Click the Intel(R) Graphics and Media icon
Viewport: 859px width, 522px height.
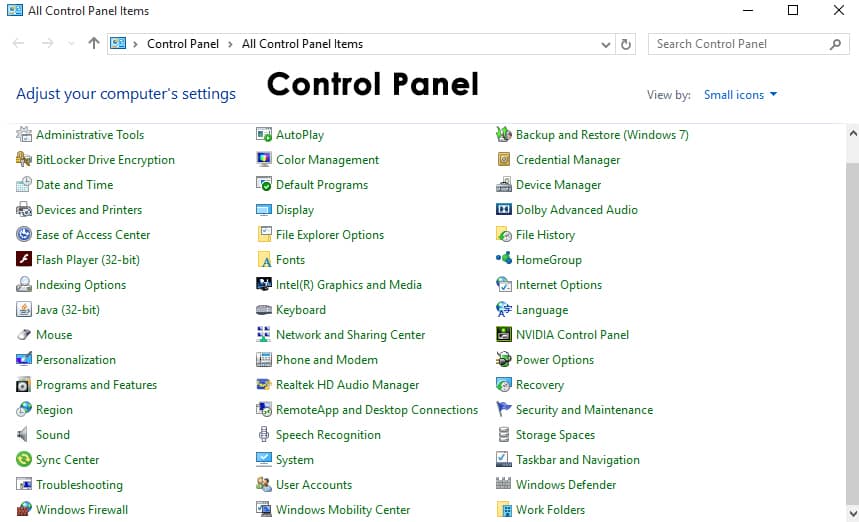(264, 285)
